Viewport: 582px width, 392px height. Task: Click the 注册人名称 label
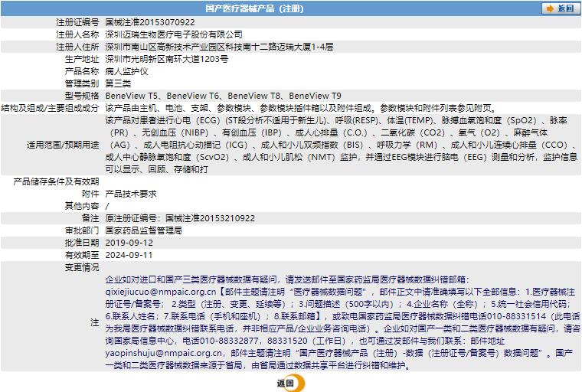tap(77, 34)
